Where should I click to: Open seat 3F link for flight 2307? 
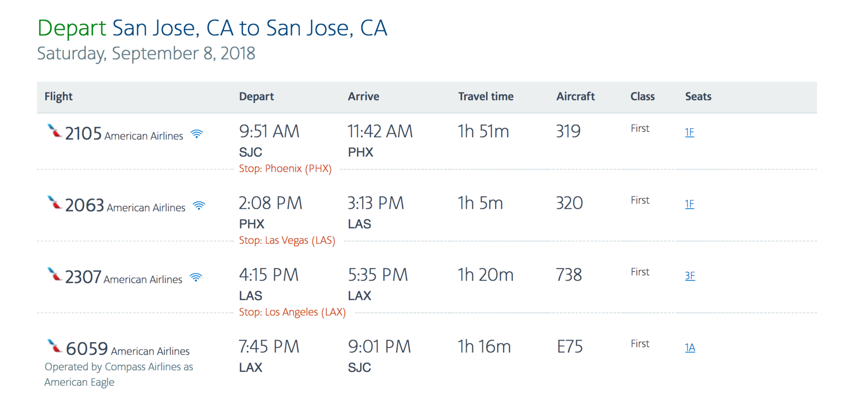[690, 276]
